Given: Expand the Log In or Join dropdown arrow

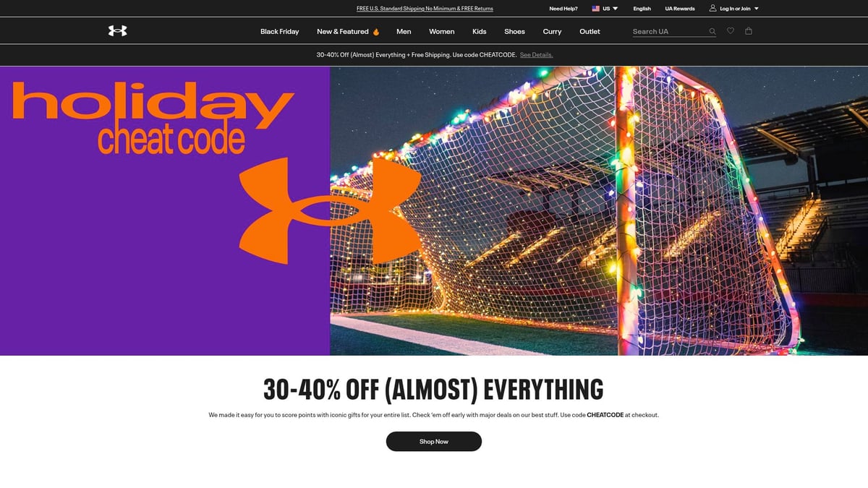Looking at the screenshot, I should point(757,9).
